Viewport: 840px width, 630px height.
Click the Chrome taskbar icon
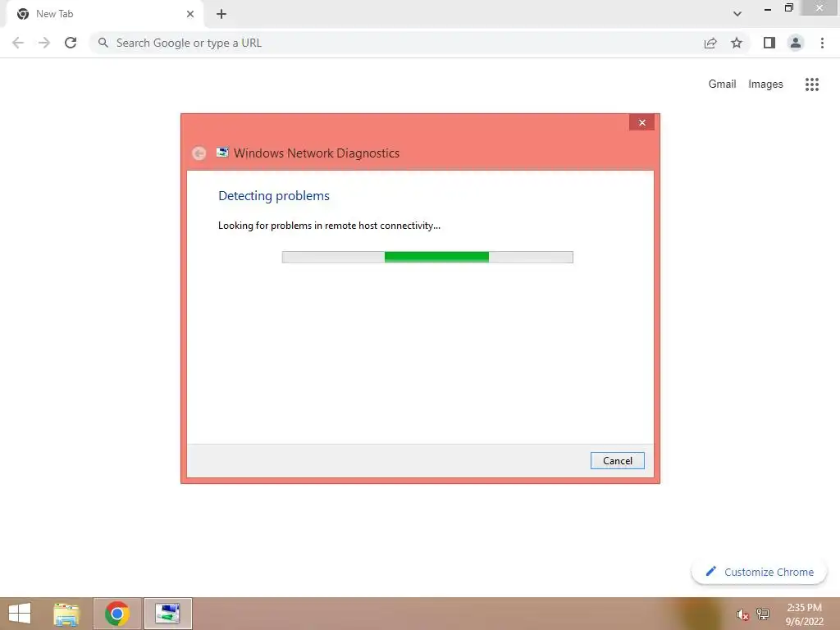coord(117,614)
